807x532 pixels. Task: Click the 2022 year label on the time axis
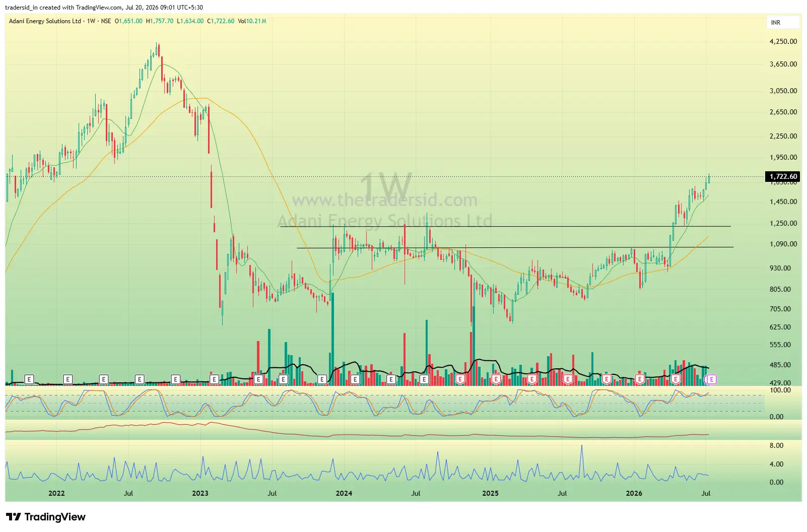click(x=56, y=493)
